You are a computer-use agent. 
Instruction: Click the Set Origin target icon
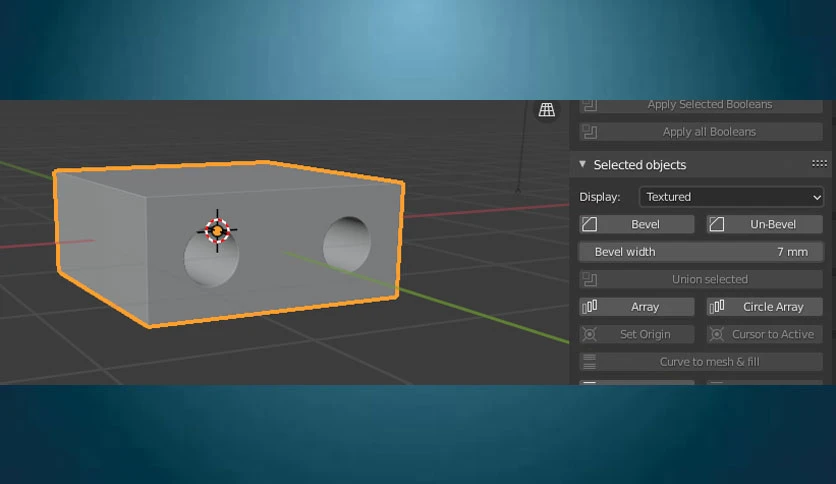(x=589, y=334)
